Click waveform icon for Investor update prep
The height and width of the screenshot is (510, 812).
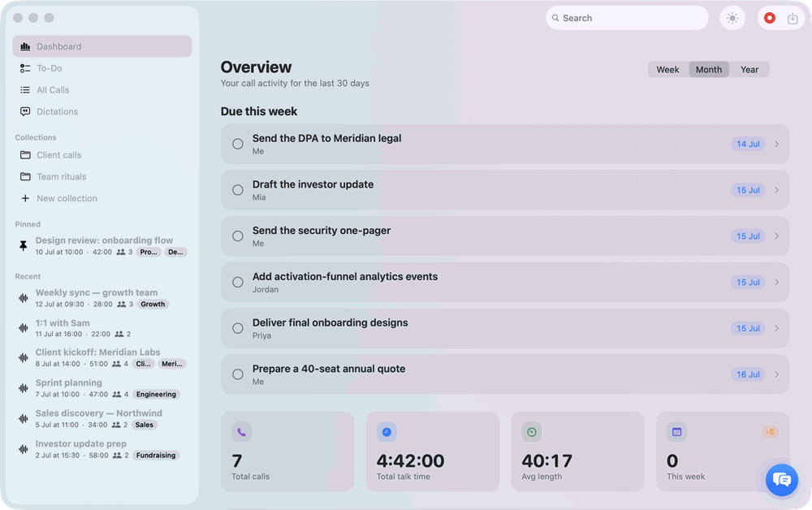click(24, 449)
